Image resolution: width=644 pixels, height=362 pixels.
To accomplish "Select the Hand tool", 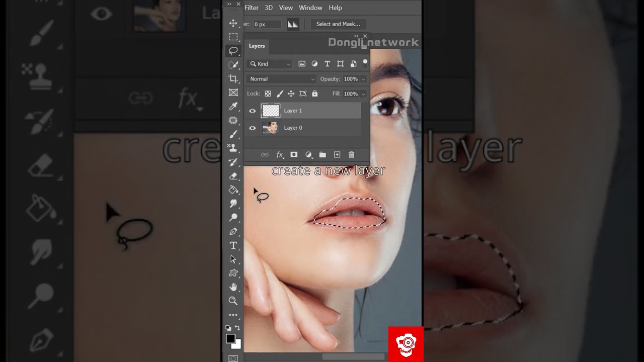I will coord(233,287).
